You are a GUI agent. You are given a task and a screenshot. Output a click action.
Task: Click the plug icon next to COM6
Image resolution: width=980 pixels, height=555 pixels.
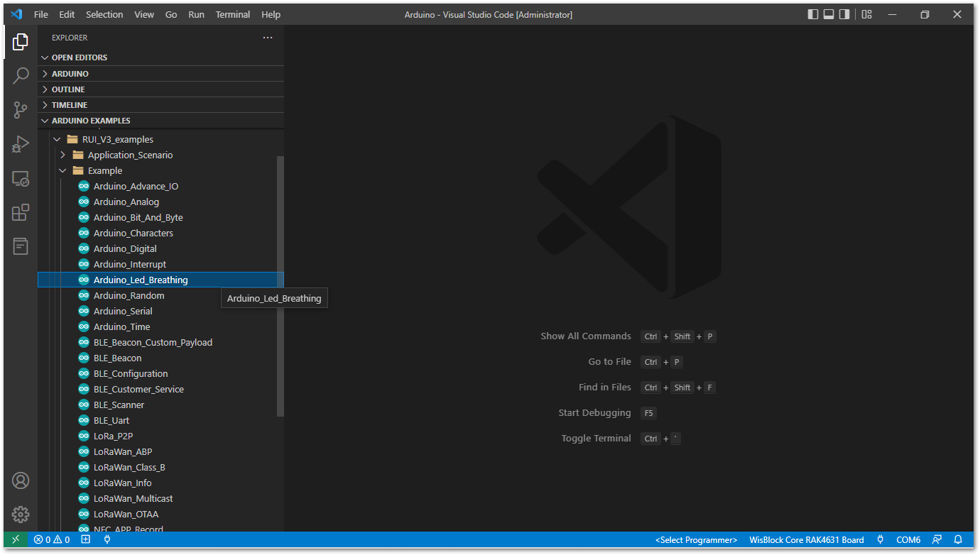(880, 539)
